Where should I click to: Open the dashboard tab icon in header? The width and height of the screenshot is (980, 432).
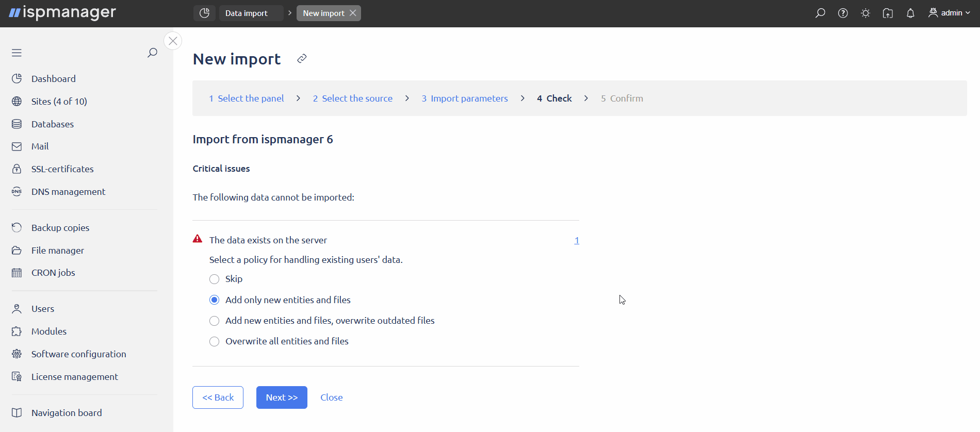pos(204,13)
